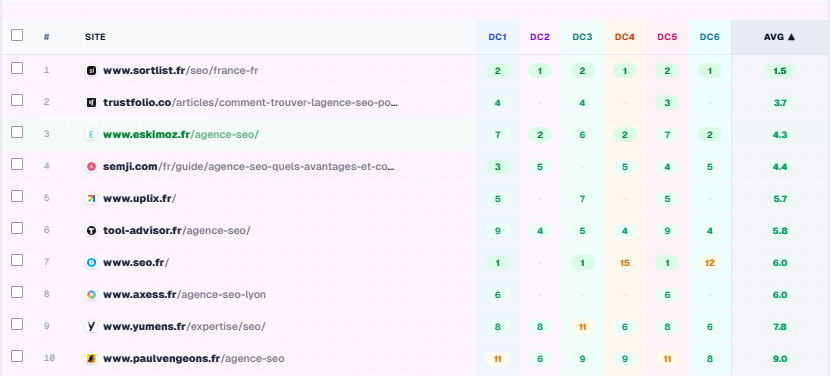
Task: Click the AVG value 9.0
Action: coord(780,359)
